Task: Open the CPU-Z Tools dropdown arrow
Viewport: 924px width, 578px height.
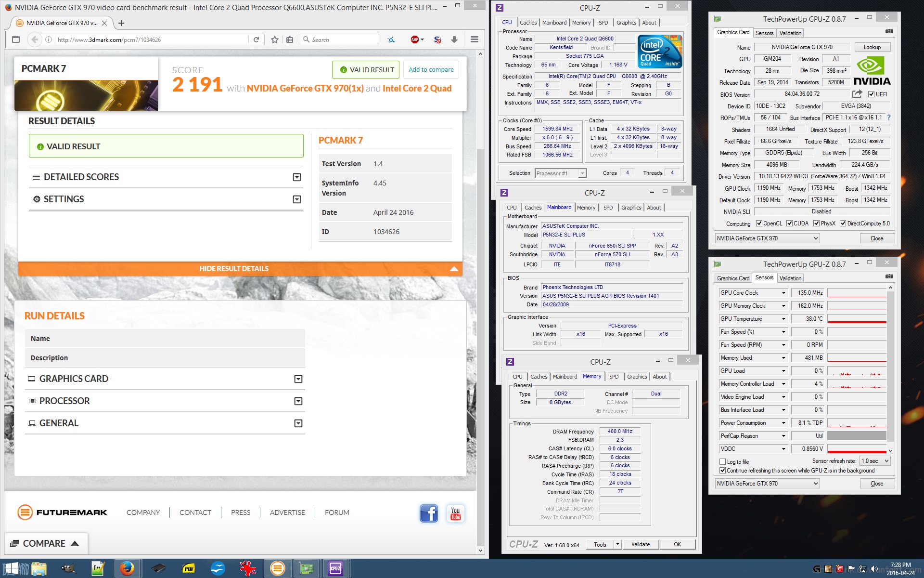Action: pos(617,544)
